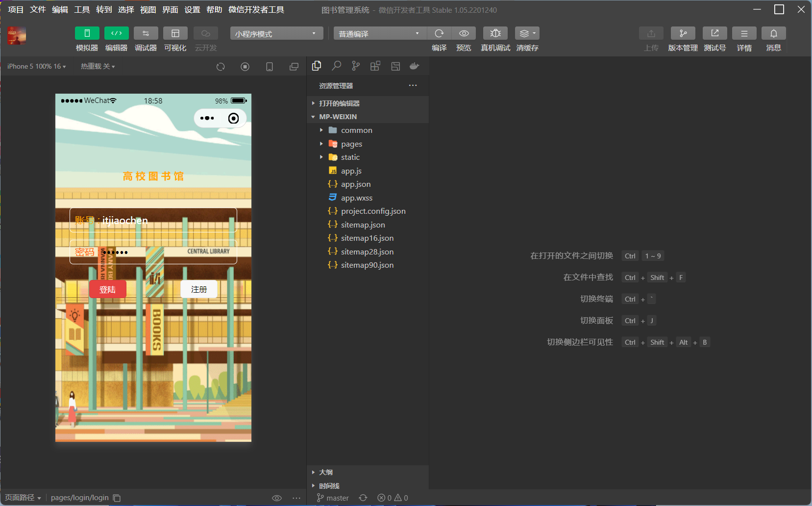812x506 pixels.
Task: Open the test account button
Action: (715, 33)
